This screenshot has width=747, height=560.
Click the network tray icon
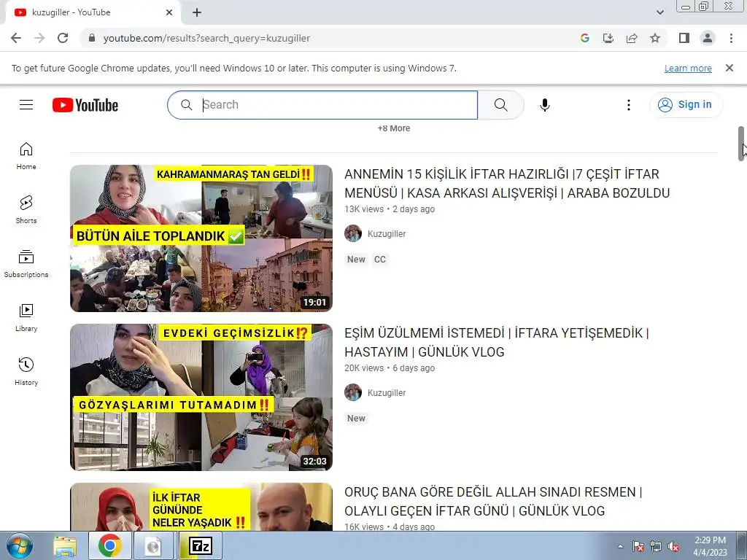click(x=656, y=547)
